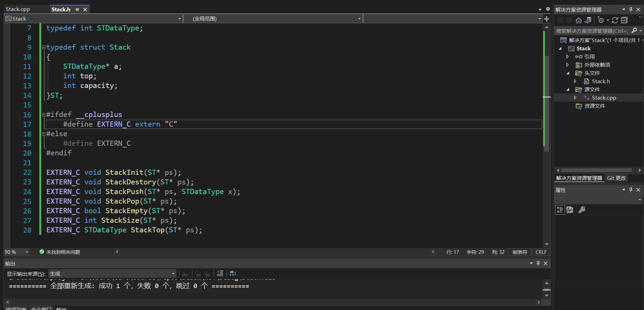Select 解决方案资源管理器 bottom tab
This screenshot has width=644, height=310.
click(579, 178)
